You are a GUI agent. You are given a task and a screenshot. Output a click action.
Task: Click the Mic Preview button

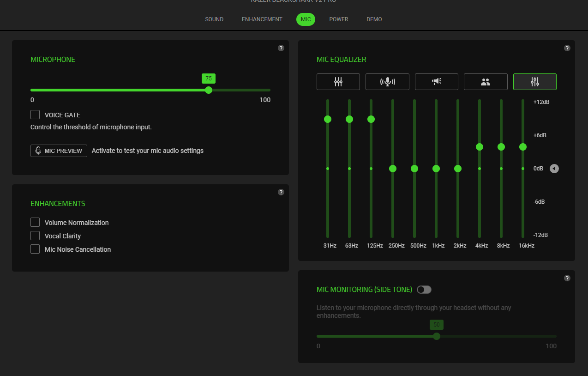pos(59,151)
